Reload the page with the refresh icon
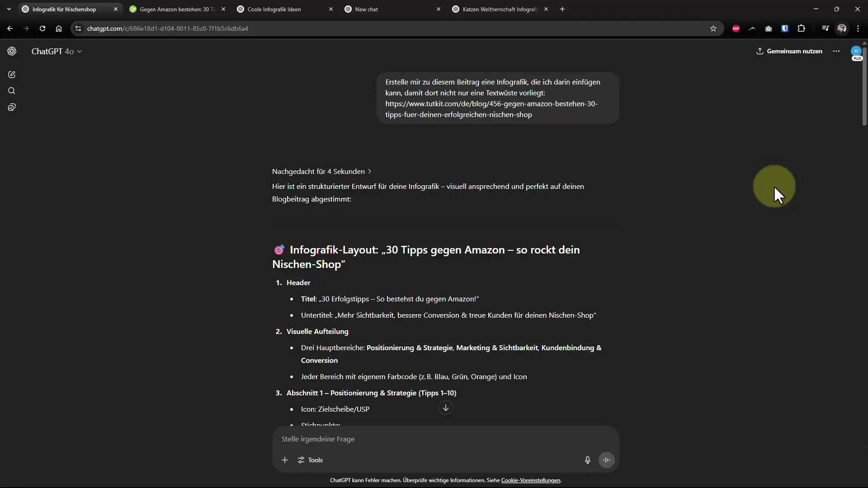Viewport: 868px width, 488px height. coord(42,28)
